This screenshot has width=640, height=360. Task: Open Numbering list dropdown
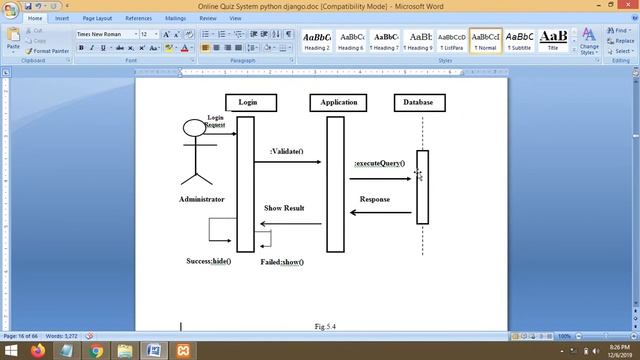[x=229, y=34]
